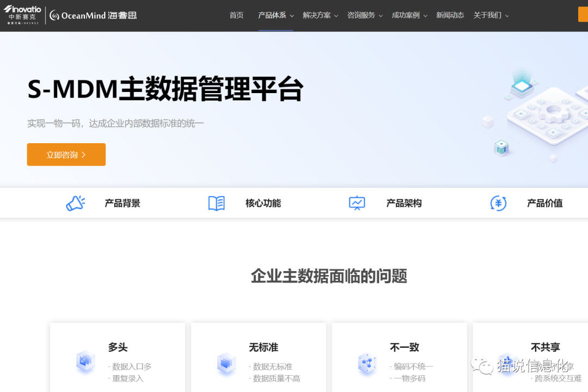Click the Inovatio 中新赛克 logo
Image resolution: width=588 pixels, height=392 pixels.
click(22, 15)
